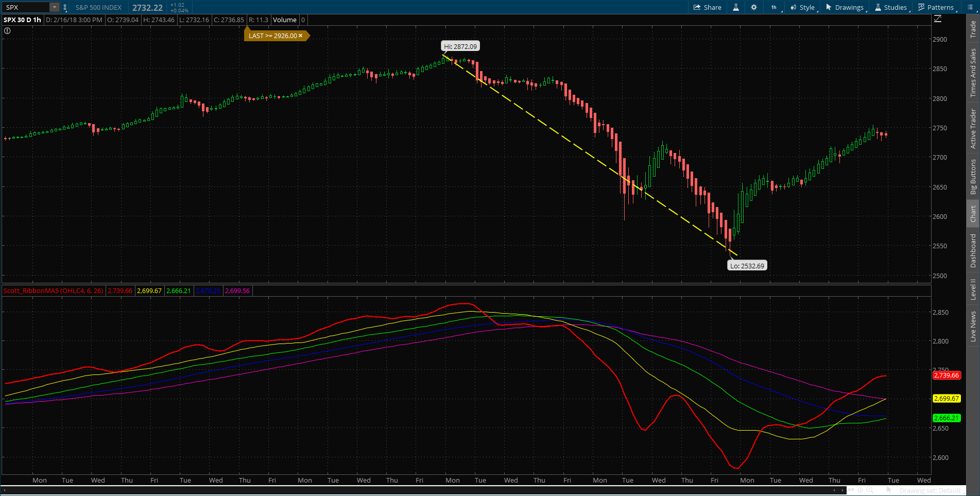
Task: Click the green 2,666.21 axis price tag
Action: (947, 418)
